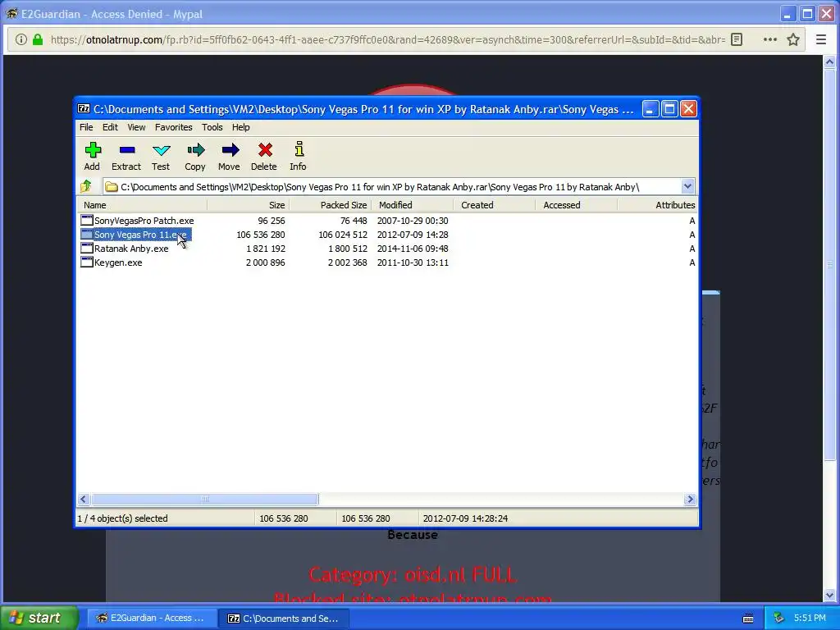The image size is (840, 630).
Task: Click the site information icon in the address bar
Action: click(x=21, y=39)
